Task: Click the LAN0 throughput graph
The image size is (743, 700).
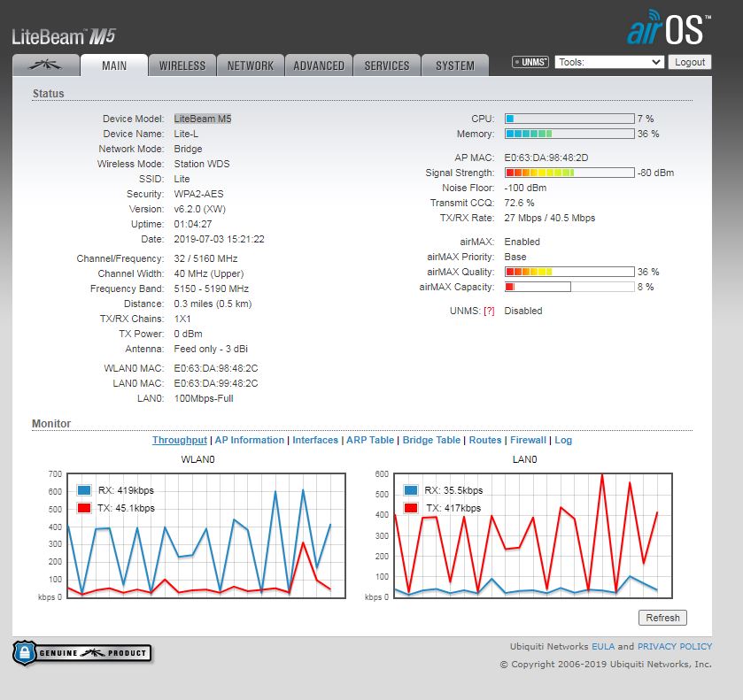Action: point(533,535)
